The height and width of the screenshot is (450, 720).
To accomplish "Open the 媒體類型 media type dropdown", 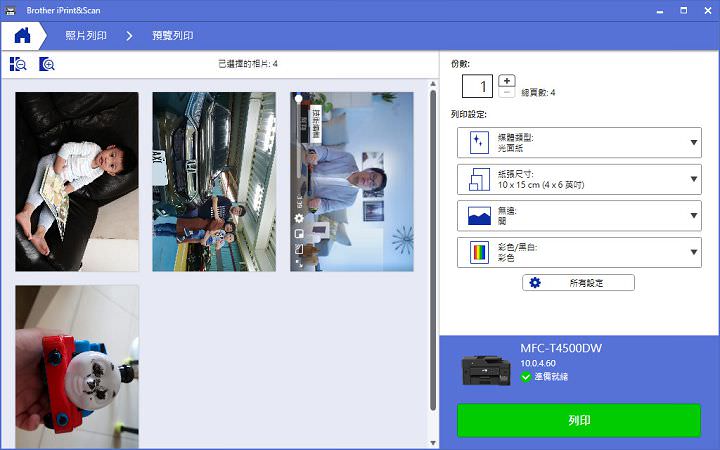I will [579, 142].
